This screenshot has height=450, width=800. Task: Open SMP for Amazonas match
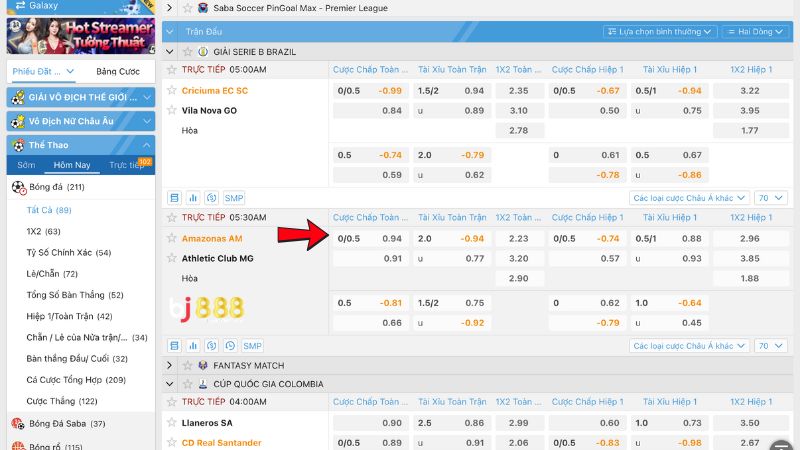[x=253, y=346]
